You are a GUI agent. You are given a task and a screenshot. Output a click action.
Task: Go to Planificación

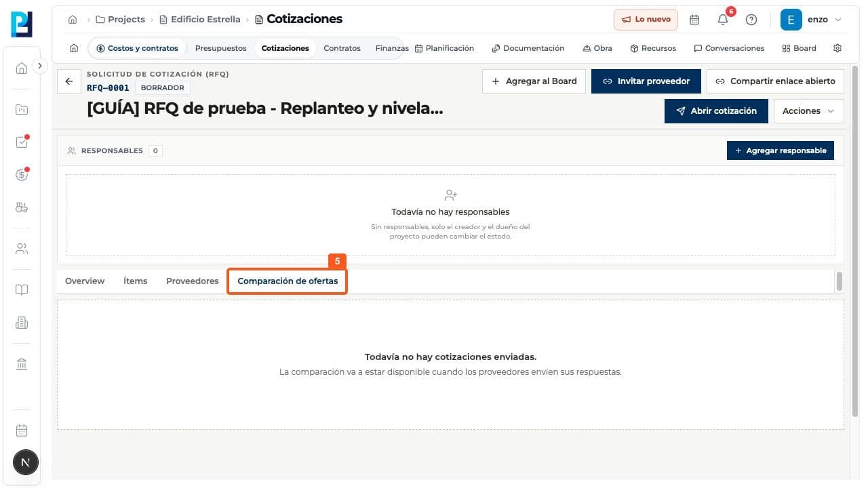pyautogui.click(x=444, y=48)
